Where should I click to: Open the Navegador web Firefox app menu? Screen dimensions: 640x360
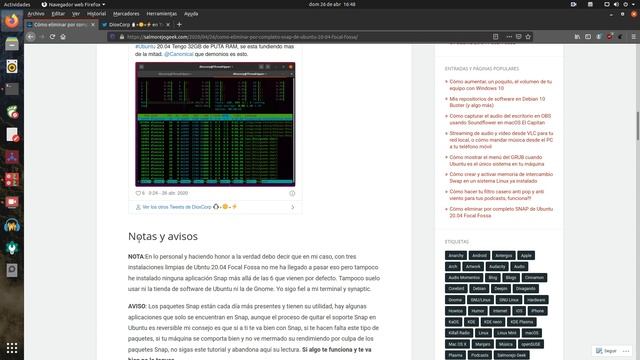click(73, 4)
